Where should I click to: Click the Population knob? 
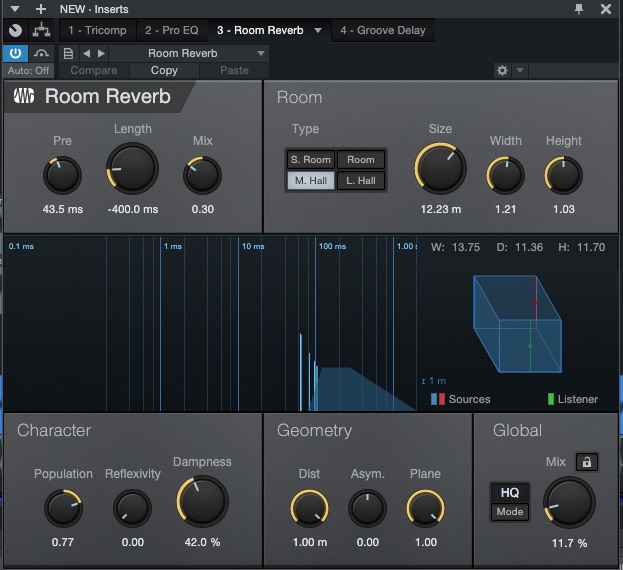[63, 508]
